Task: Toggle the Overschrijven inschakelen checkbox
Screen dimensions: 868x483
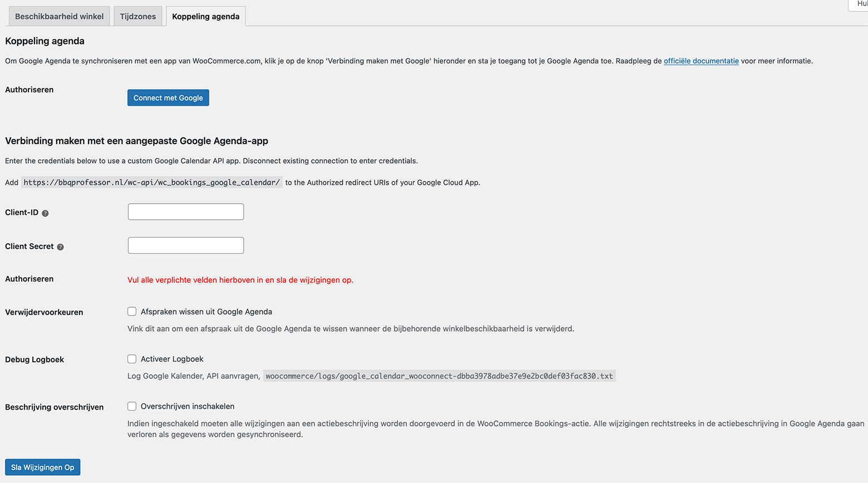Action: click(x=132, y=406)
